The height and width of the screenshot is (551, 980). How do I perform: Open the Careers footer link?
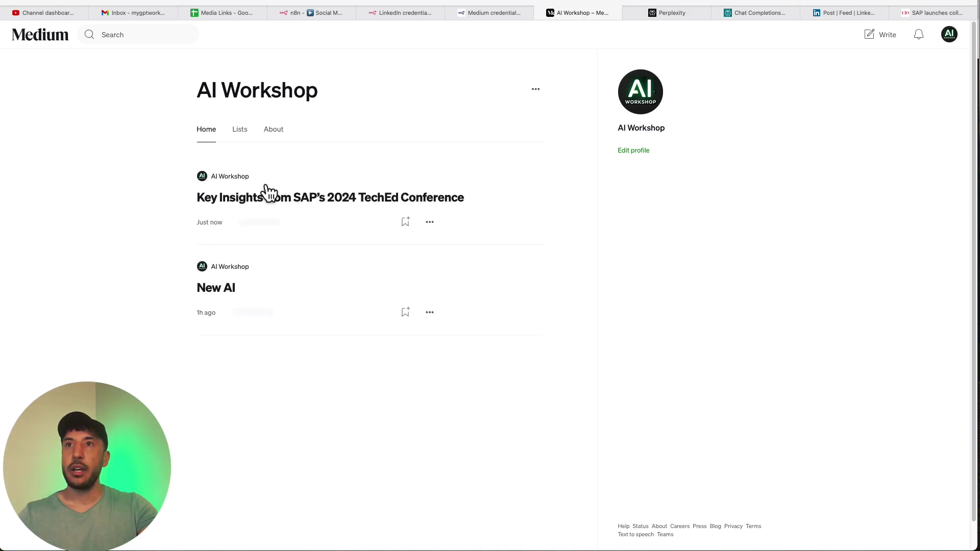[x=679, y=526]
